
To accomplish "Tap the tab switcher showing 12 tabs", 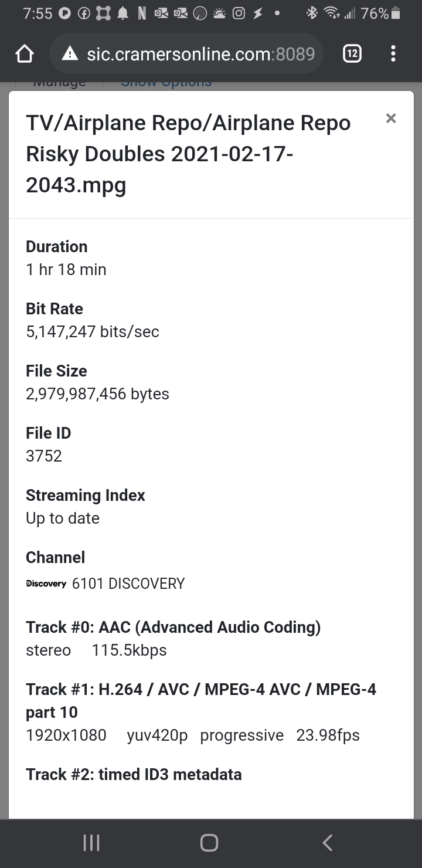I will (x=352, y=54).
